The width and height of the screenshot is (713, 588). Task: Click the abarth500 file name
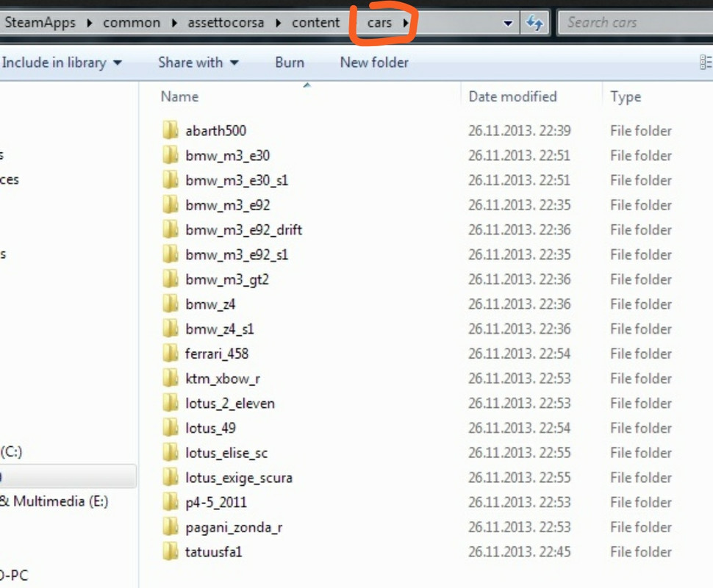(x=215, y=131)
